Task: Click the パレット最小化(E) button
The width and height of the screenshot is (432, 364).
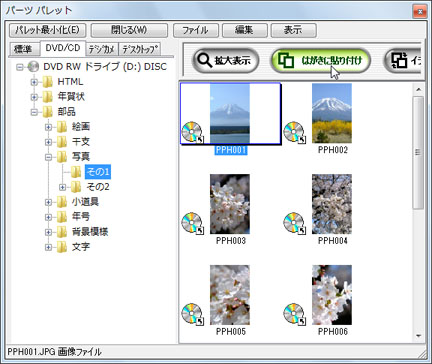Action: (x=47, y=30)
